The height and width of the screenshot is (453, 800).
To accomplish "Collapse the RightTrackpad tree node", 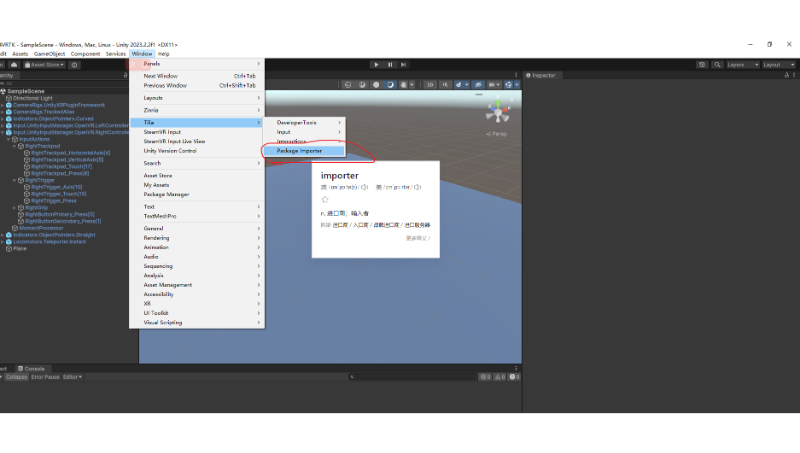I will click(x=14, y=146).
